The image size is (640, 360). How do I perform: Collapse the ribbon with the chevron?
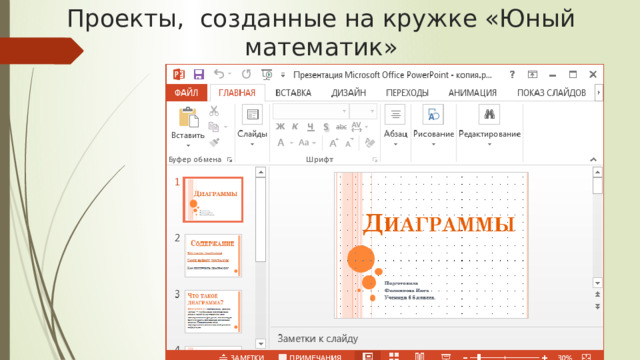click(x=593, y=160)
